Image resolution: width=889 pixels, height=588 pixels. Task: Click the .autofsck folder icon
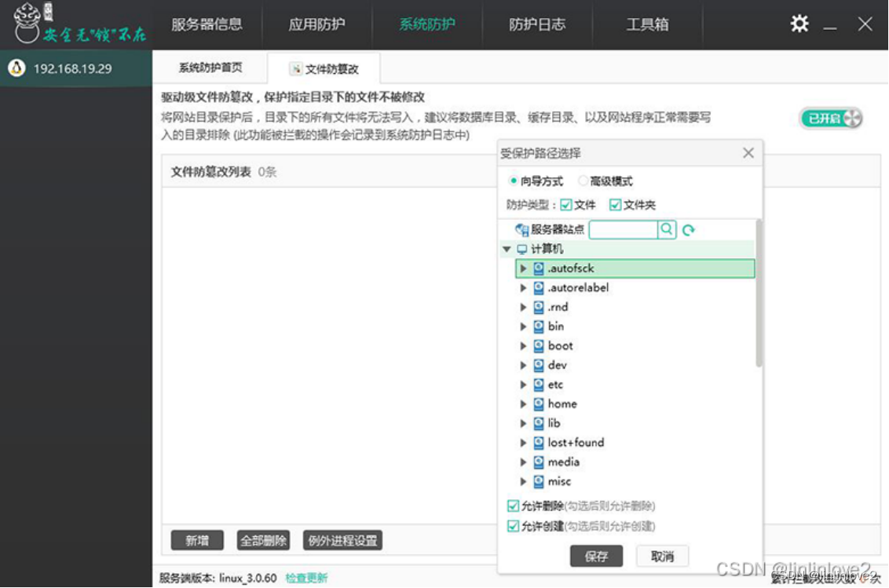point(539,268)
